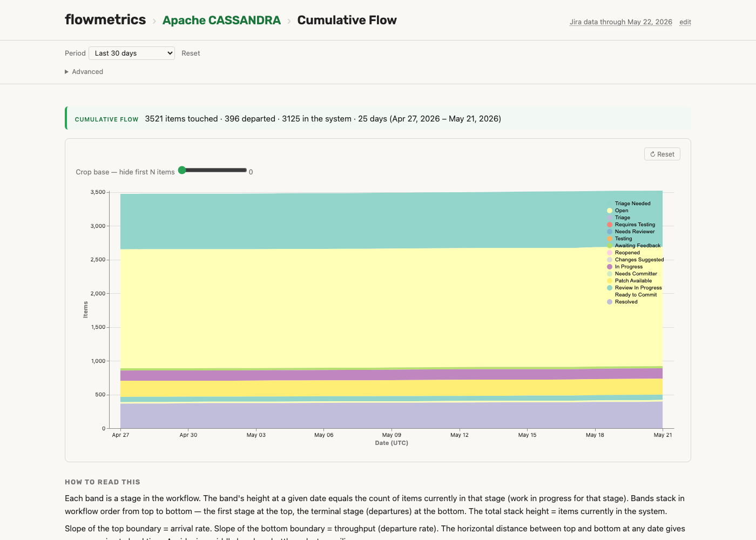The image size is (756, 540).
Task: Click Needs Reviewer legend blue dot
Action: click(610, 232)
